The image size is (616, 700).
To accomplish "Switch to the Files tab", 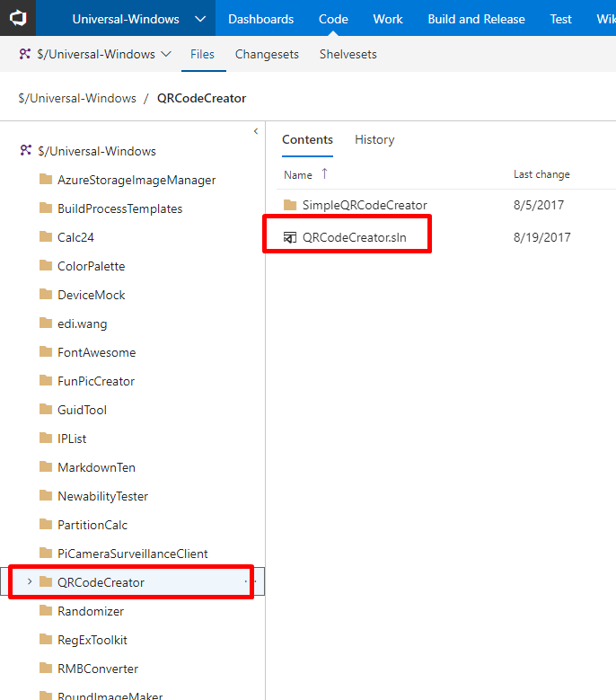I will (203, 55).
